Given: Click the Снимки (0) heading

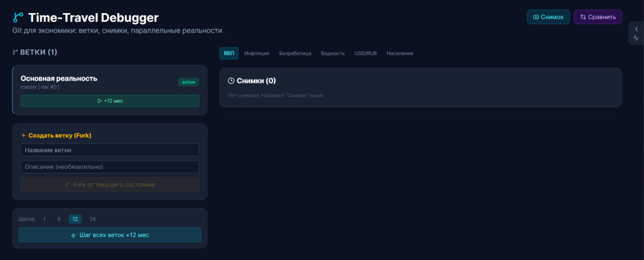Looking at the screenshot, I should (x=256, y=81).
